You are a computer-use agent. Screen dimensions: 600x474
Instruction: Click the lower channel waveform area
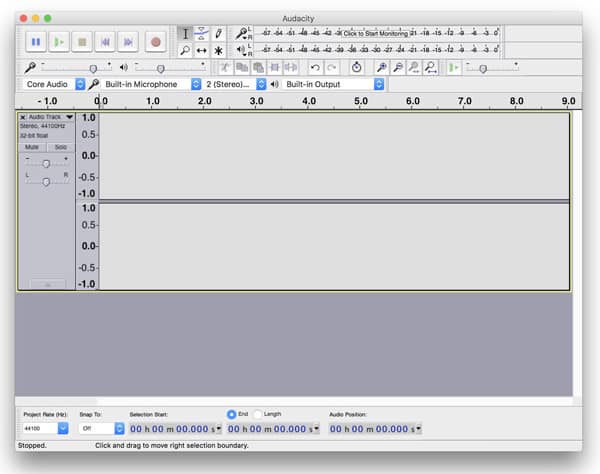334,246
